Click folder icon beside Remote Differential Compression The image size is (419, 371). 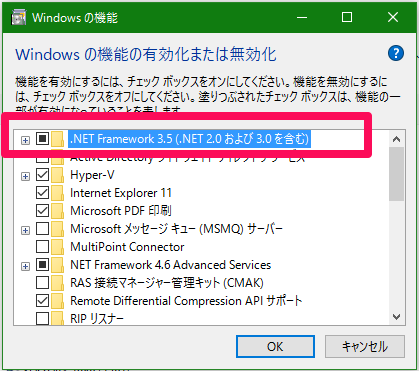point(57,301)
